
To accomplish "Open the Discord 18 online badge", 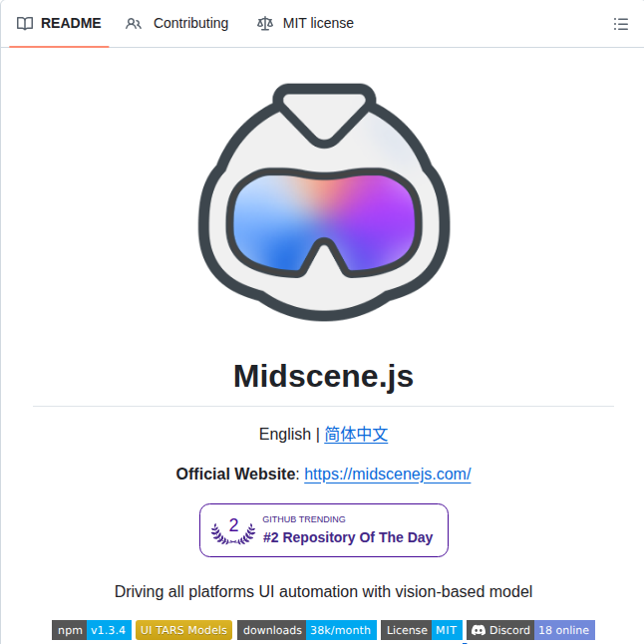I will coord(530,630).
